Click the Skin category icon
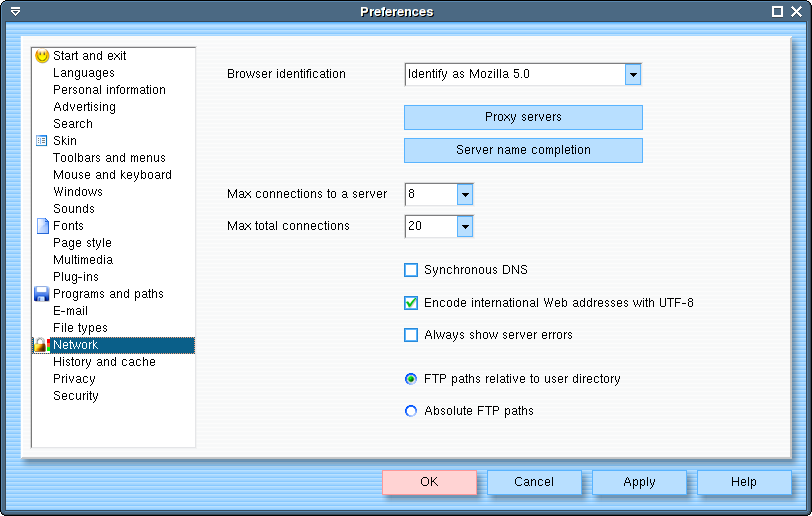 pyautogui.click(x=42, y=141)
